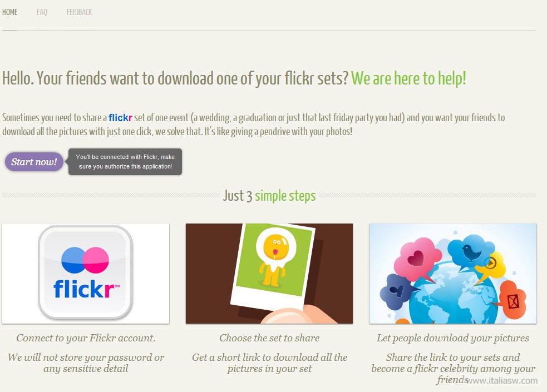
Task: Select the polaroid photo step thumbnail
Action: coord(269,273)
